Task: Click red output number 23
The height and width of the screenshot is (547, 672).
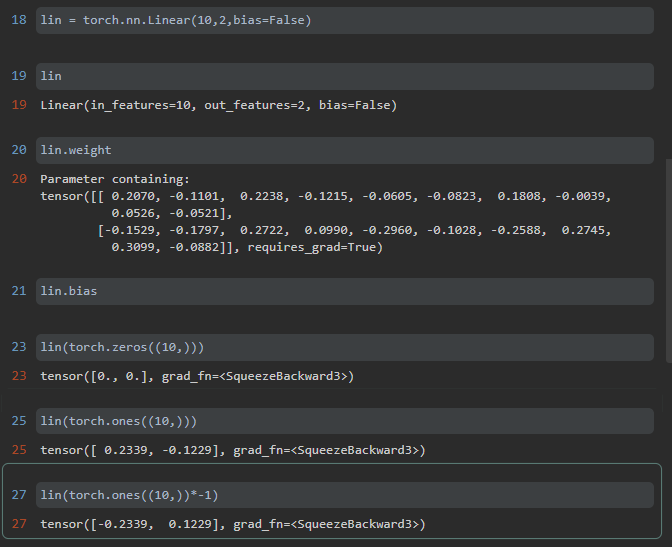Action: pyautogui.click(x=19, y=376)
